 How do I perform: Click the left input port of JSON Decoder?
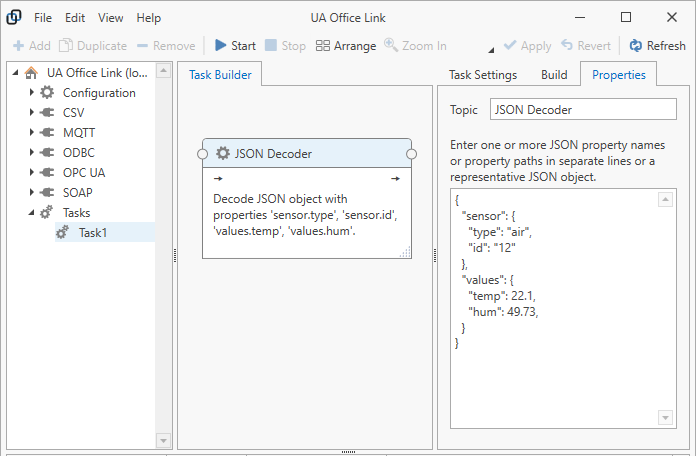[203, 153]
